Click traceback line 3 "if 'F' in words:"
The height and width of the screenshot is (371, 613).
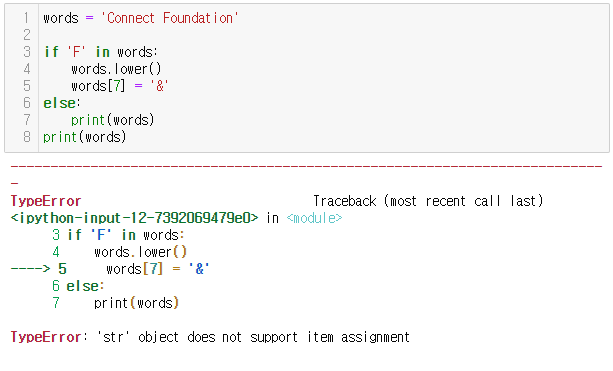point(118,235)
